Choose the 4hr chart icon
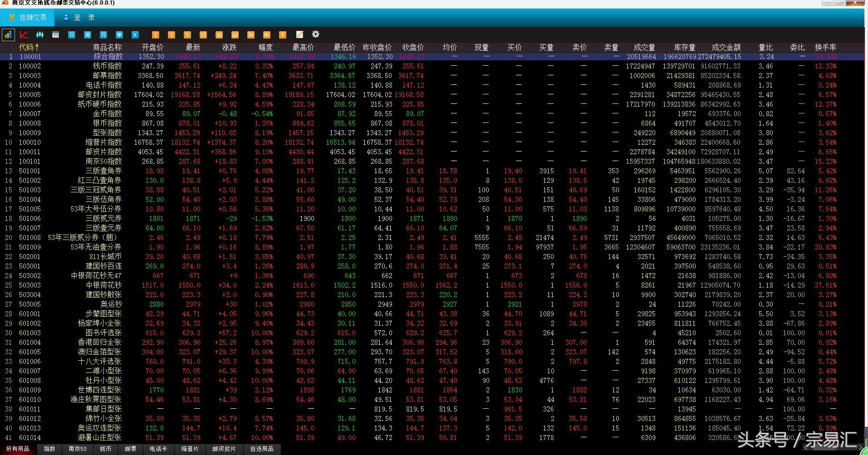Image resolution: width=868 pixels, height=455 pixels. (x=267, y=34)
